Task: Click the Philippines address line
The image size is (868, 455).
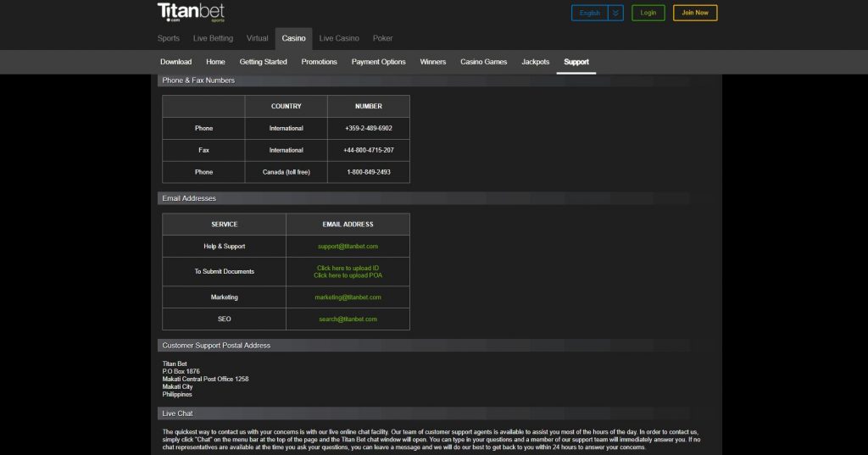Action: [x=177, y=394]
